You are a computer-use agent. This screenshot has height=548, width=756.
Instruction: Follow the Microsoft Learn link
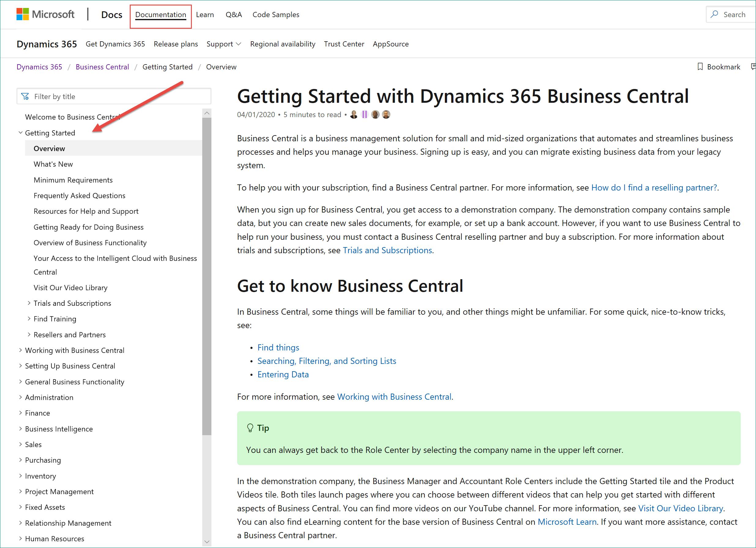pyautogui.click(x=567, y=521)
